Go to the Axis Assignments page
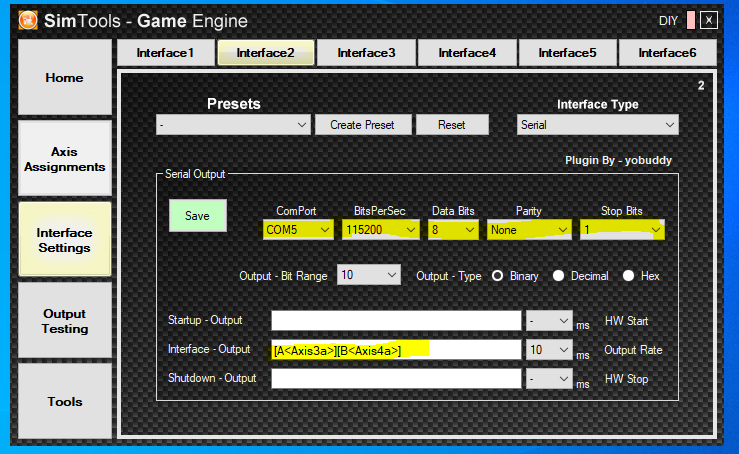739x454 pixels. pyautogui.click(x=64, y=160)
